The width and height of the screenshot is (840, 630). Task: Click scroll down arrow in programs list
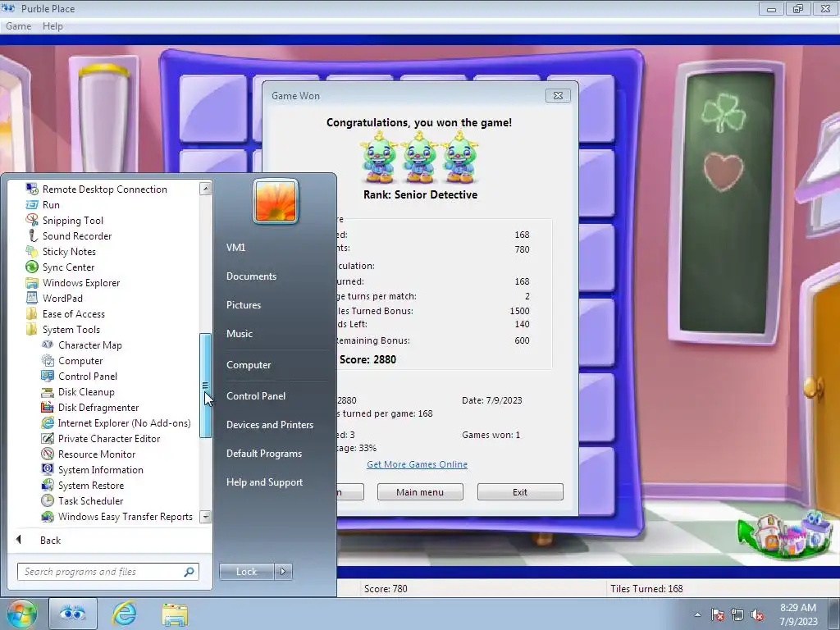(x=205, y=517)
